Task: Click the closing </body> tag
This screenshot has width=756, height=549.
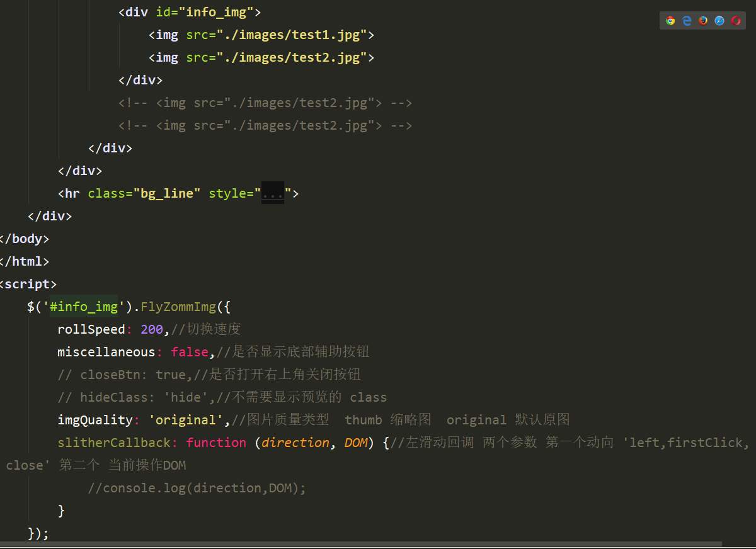Action: [x=24, y=239]
